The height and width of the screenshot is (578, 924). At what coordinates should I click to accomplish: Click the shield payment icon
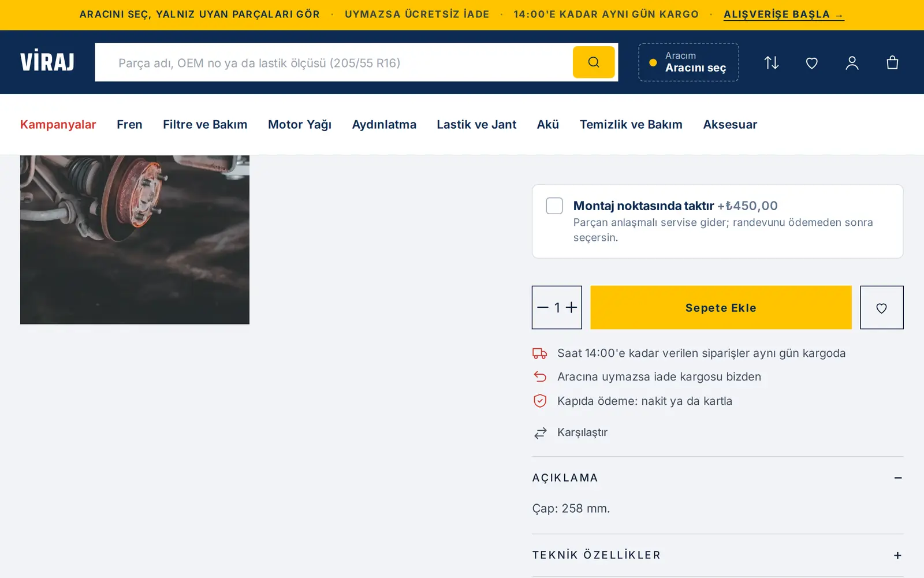click(540, 401)
